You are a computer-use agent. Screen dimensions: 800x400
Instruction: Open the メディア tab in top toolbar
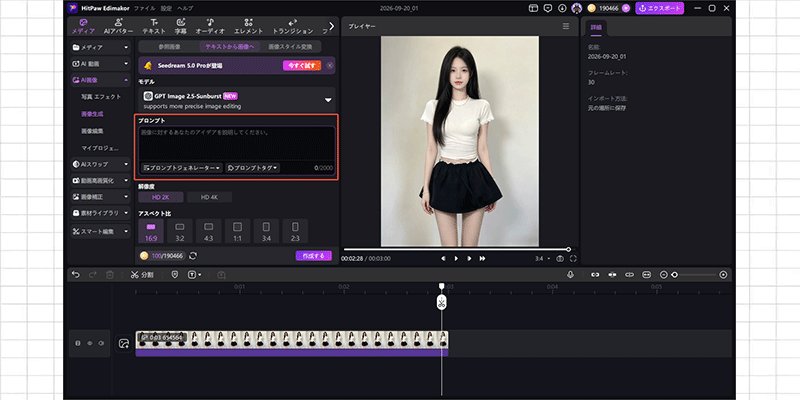point(83,27)
